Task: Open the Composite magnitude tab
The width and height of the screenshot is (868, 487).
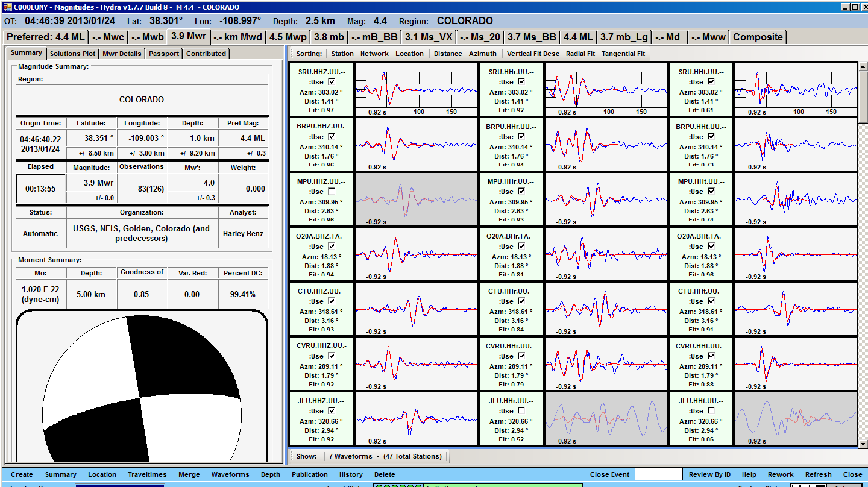Action: (x=758, y=37)
